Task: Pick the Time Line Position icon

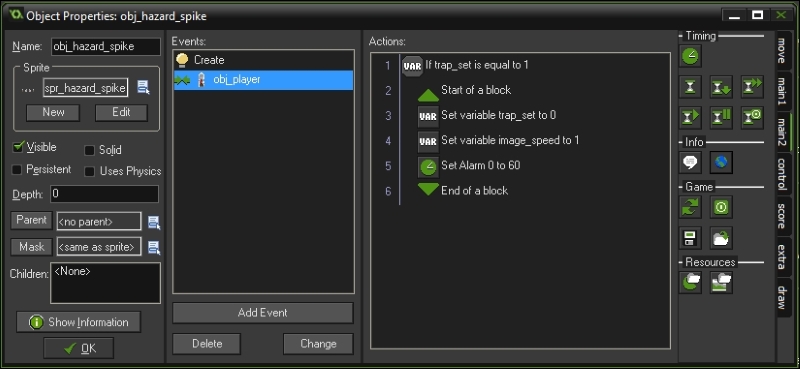Action: coord(721,87)
